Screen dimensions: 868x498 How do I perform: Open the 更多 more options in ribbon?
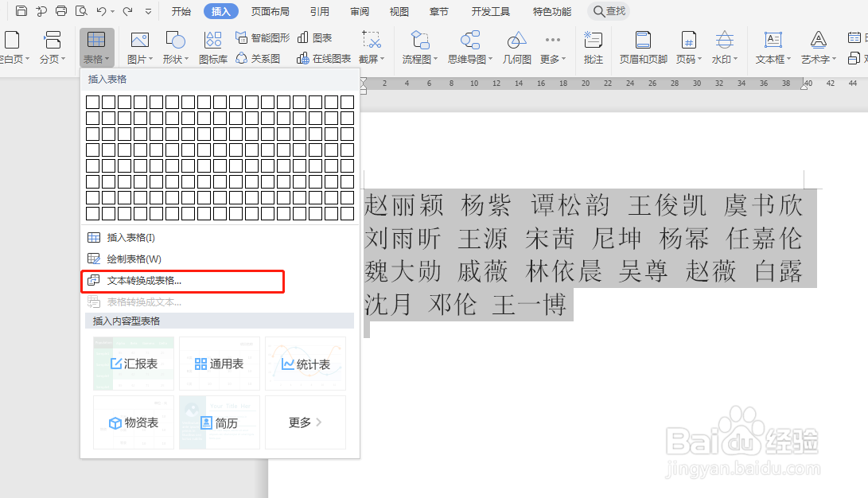552,47
